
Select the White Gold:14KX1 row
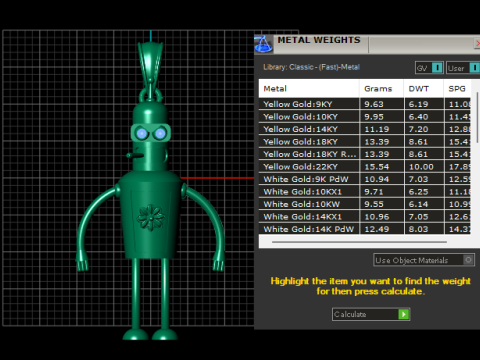(x=365, y=217)
